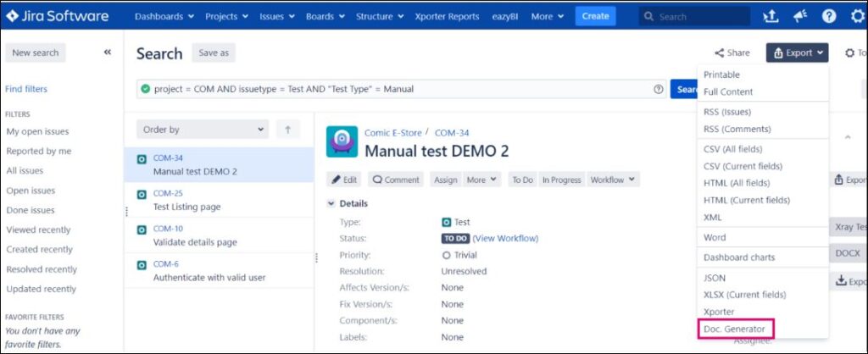This screenshot has width=868, height=354.
Task: Click the settings gear icon
Action: [857, 16]
